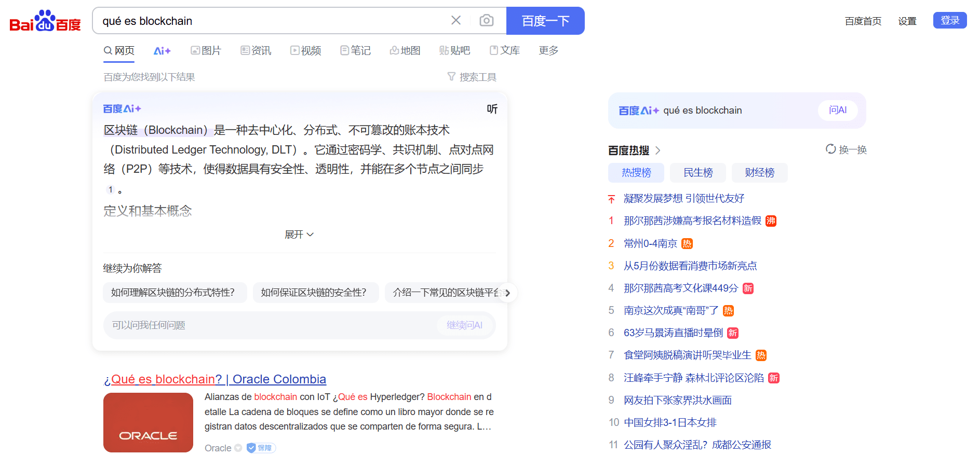Screen dimensions: 980x455
Task: Select the 财经榜 tab
Action: click(x=760, y=173)
